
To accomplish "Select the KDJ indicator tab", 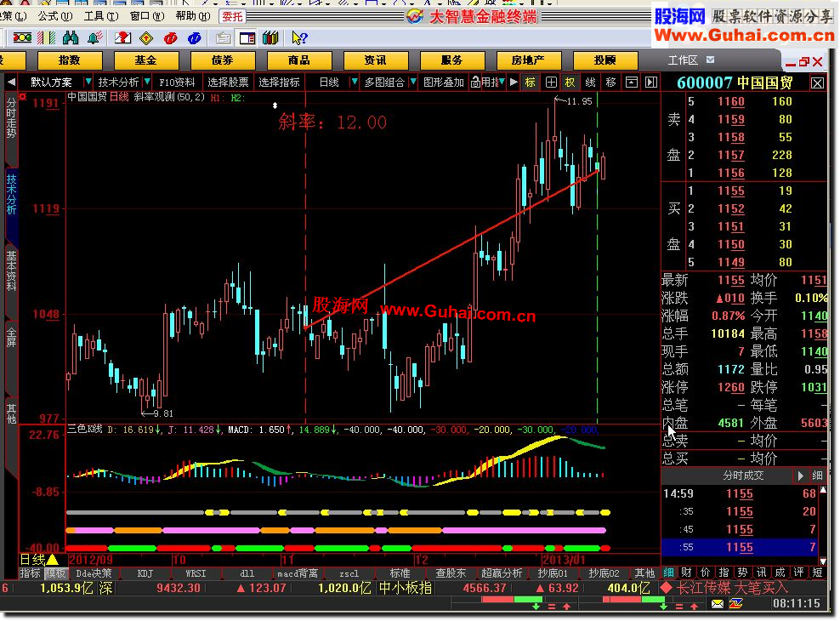I will click(x=145, y=573).
